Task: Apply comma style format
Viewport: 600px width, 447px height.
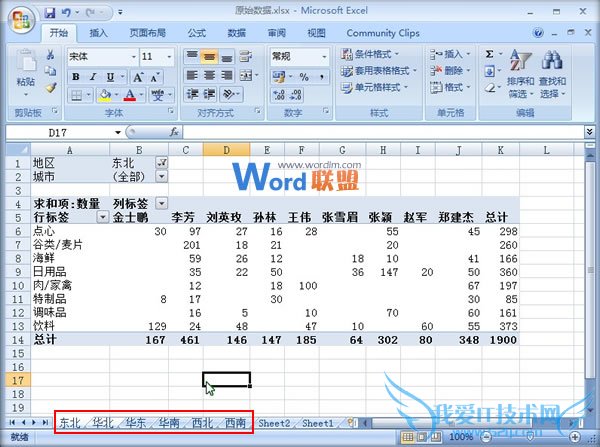Action: tap(322, 77)
